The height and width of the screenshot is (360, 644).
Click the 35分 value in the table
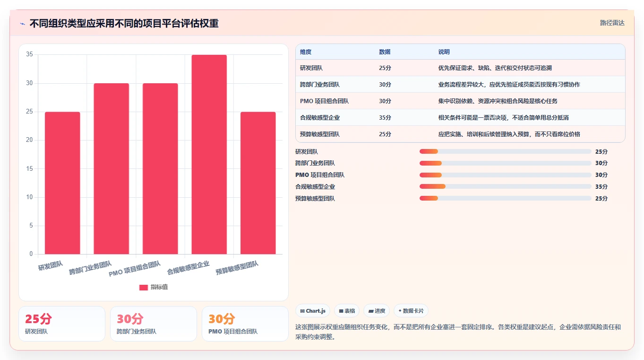(x=385, y=118)
